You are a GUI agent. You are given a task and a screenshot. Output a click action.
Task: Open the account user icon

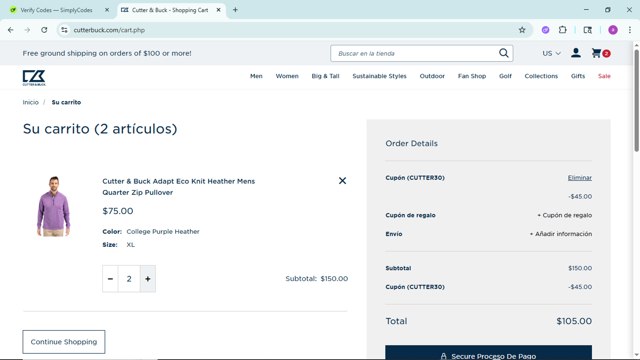click(x=576, y=53)
